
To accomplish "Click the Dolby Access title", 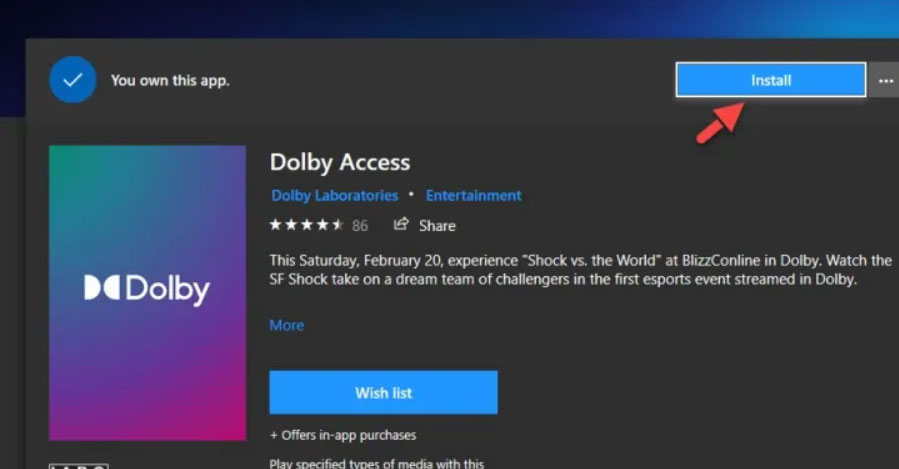I will click(x=340, y=162).
